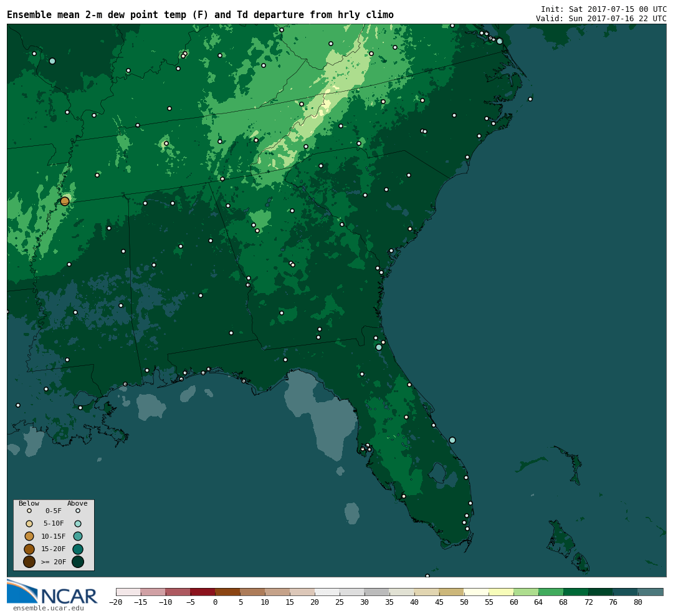
Task: Click the 'Below' legend heading
Action: (29, 503)
